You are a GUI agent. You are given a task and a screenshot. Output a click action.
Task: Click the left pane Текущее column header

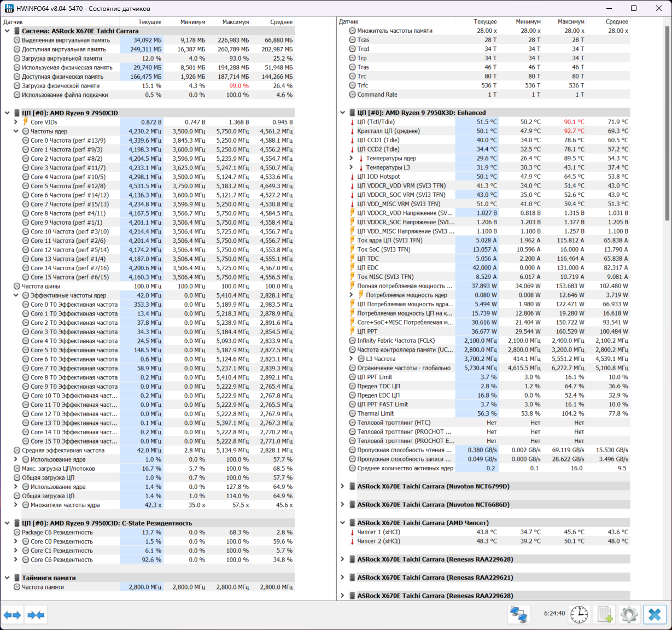[x=141, y=22]
